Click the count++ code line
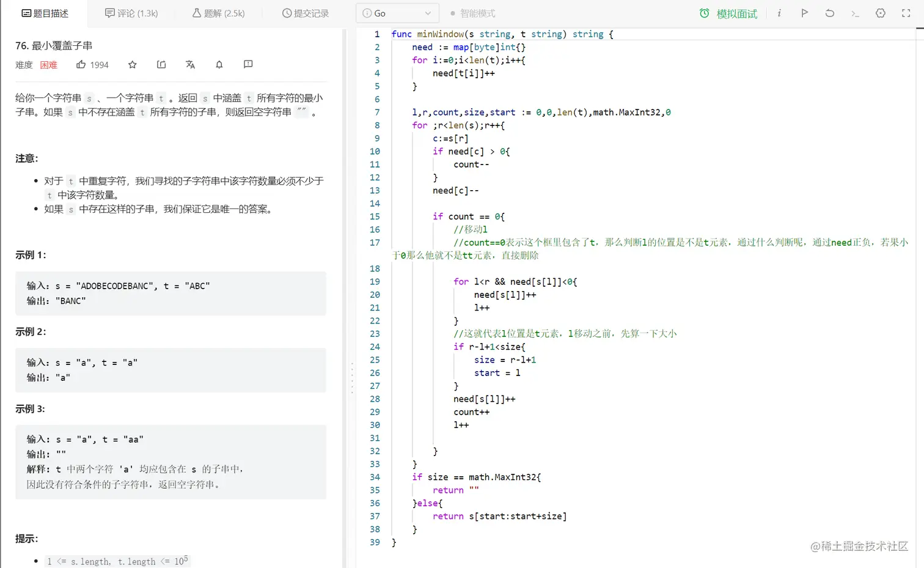Viewport: 924px width, 568px height. point(471,412)
